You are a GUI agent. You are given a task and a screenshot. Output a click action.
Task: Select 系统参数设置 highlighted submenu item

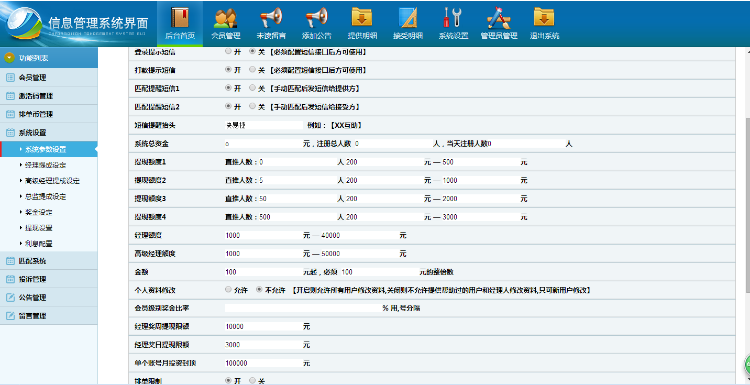49,149
